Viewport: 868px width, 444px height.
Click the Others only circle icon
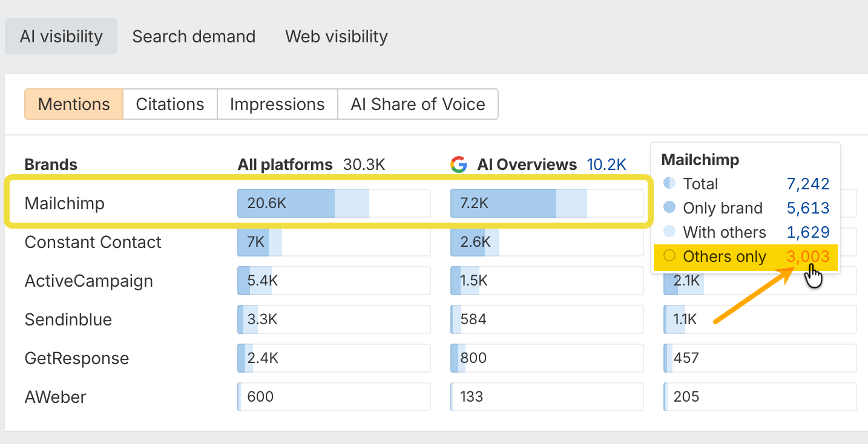coord(669,256)
